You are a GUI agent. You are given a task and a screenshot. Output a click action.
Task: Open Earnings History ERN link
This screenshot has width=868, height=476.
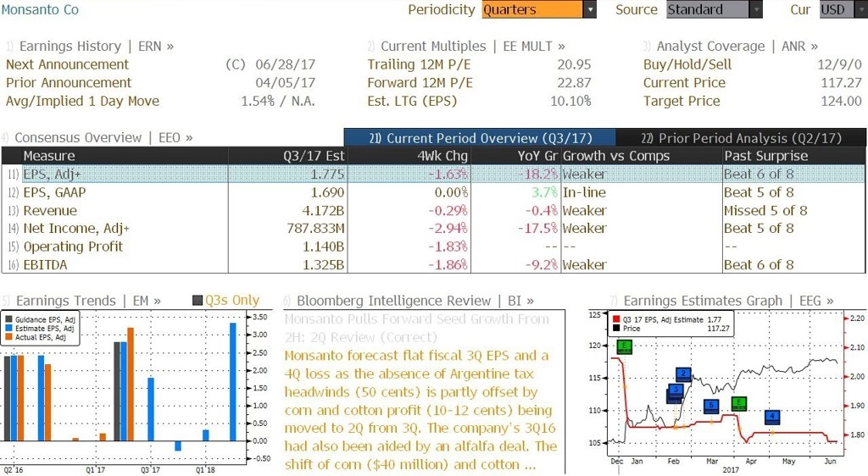click(x=90, y=46)
